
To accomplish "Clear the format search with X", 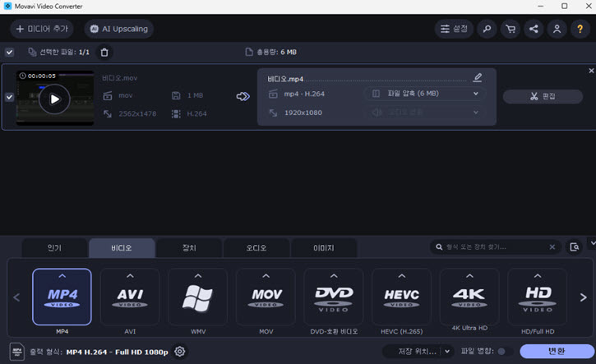I will 552,247.
